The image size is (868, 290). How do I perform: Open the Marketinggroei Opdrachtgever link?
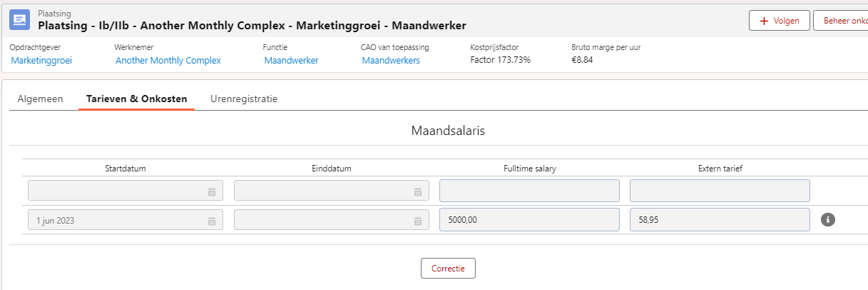pyautogui.click(x=41, y=61)
